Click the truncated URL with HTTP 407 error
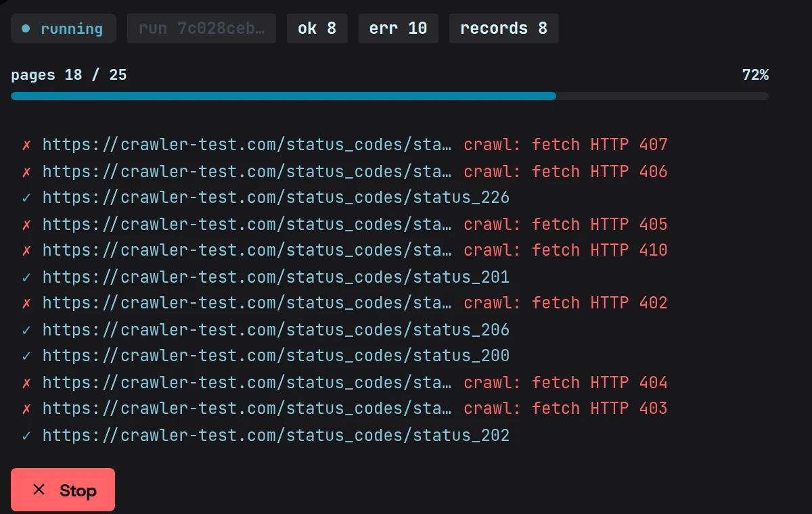This screenshot has width=812, height=514. tap(247, 145)
